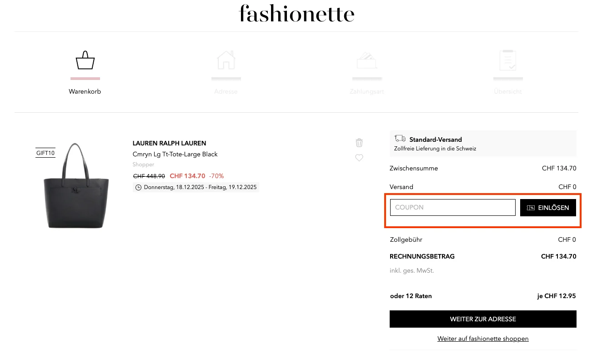Toggle the wishlist heart for the tote
602x364 pixels.
pyautogui.click(x=359, y=158)
